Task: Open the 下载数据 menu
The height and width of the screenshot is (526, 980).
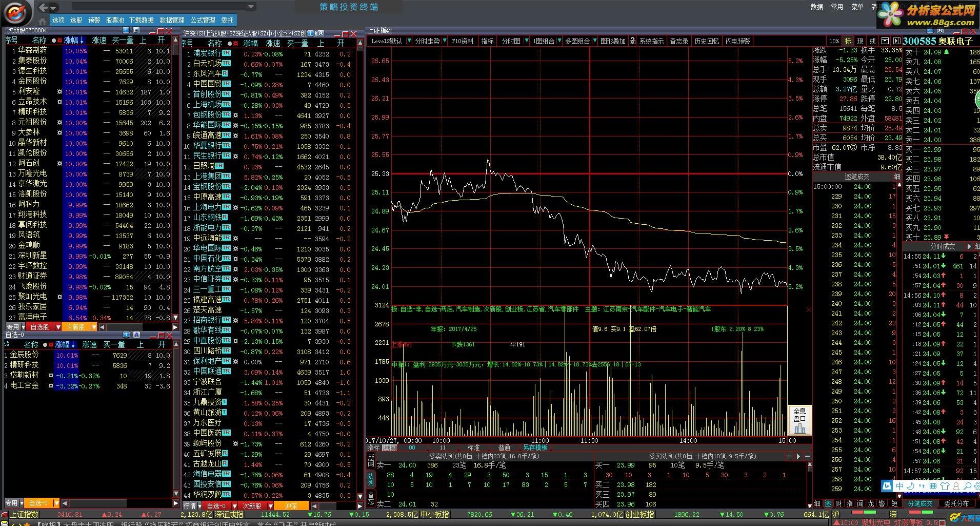Action: pyautogui.click(x=142, y=20)
